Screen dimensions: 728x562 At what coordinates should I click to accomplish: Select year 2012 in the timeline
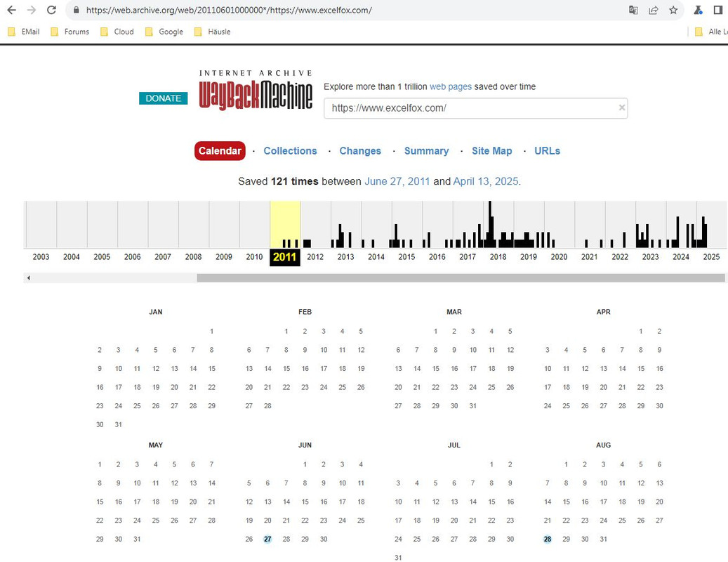[315, 257]
